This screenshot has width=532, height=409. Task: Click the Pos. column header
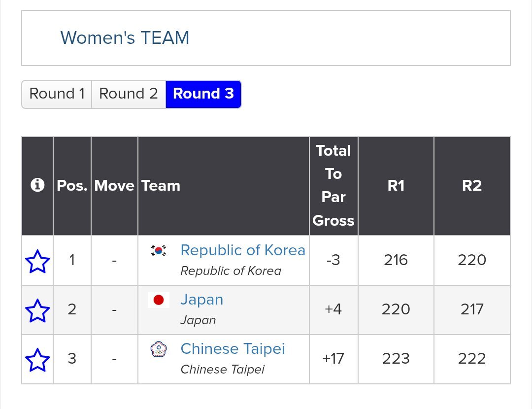tap(72, 186)
